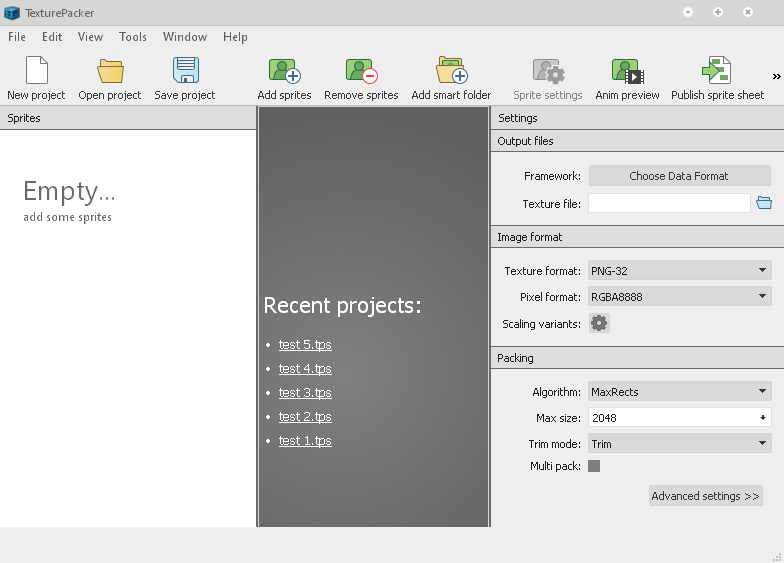Screen dimensions: 784x563
Task: Toggle Multi pack checkbox
Action: tap(594, 466)
